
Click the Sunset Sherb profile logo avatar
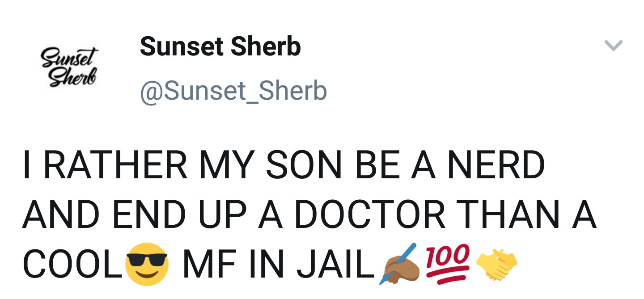(x=70, y=67)
